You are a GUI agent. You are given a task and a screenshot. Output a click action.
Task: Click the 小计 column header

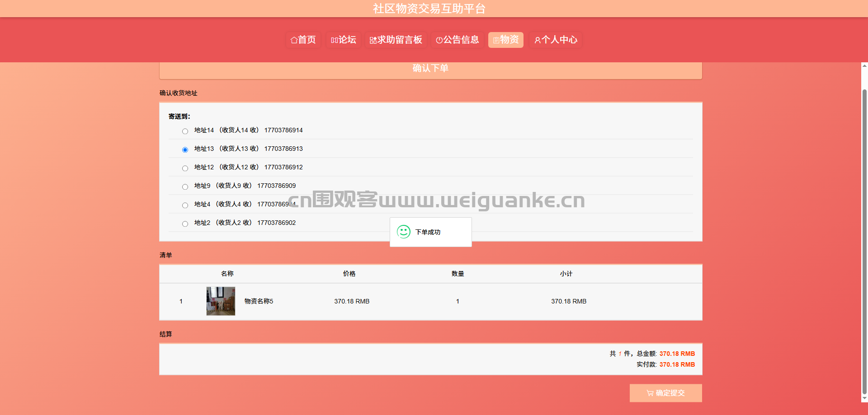point(566,274)
